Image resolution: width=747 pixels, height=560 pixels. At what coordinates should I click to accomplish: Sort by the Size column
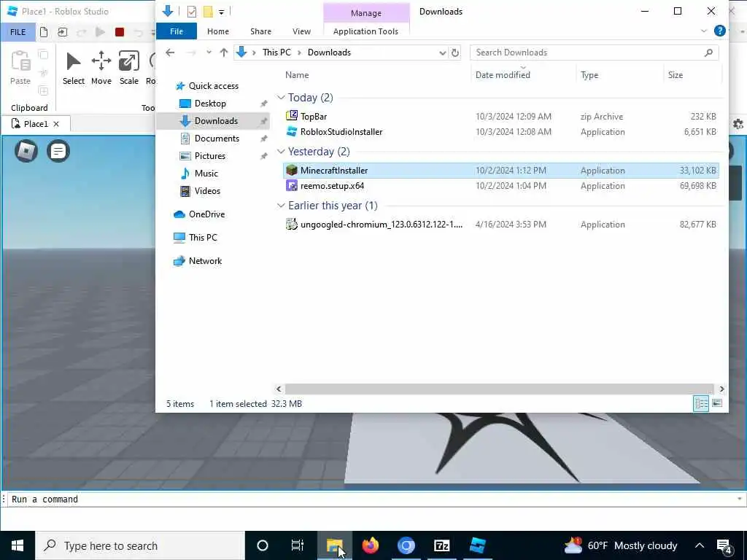click(x=675, y=75)
